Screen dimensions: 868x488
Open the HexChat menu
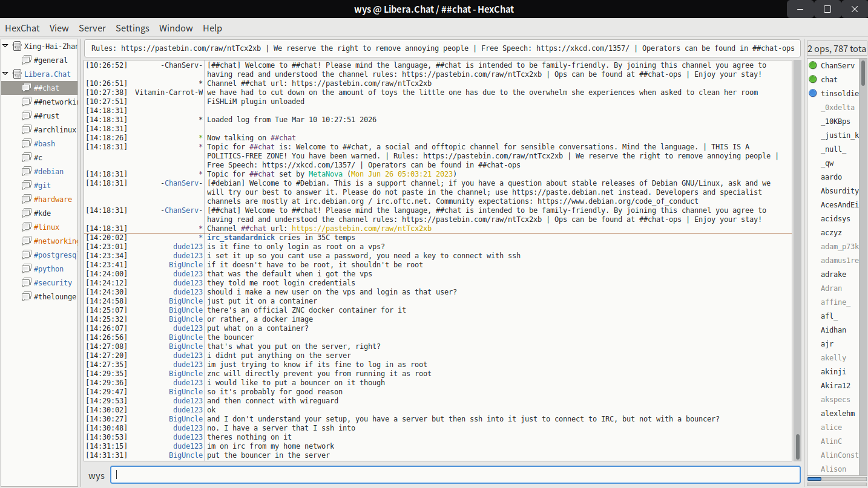coord(22,28)
